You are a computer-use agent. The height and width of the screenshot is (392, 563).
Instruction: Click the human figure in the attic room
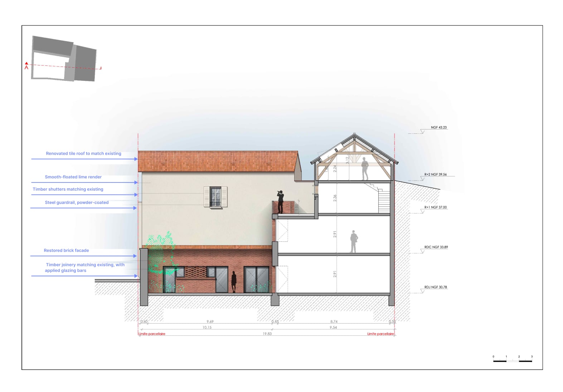(365, 169)
